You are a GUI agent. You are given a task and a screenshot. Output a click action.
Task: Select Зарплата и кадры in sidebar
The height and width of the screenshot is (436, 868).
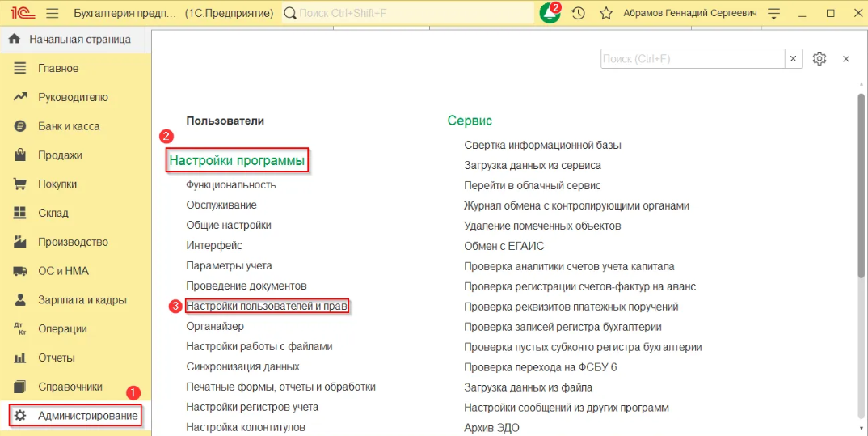pos(82,300)
